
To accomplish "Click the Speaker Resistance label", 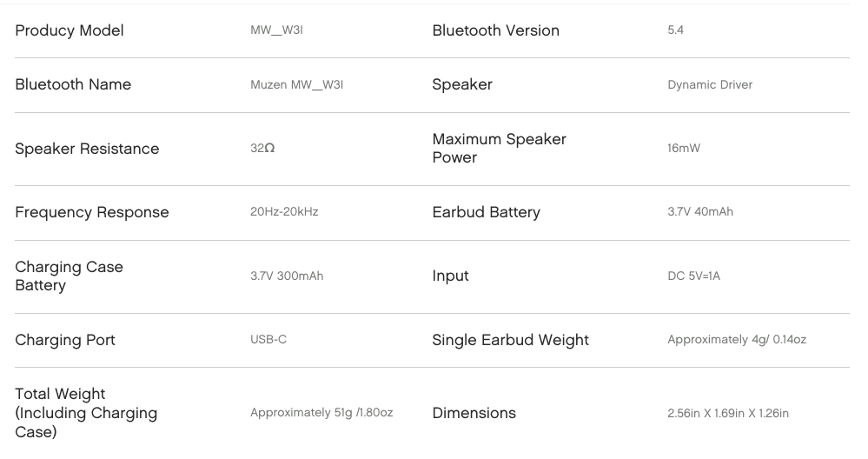I will coord(87,149).
